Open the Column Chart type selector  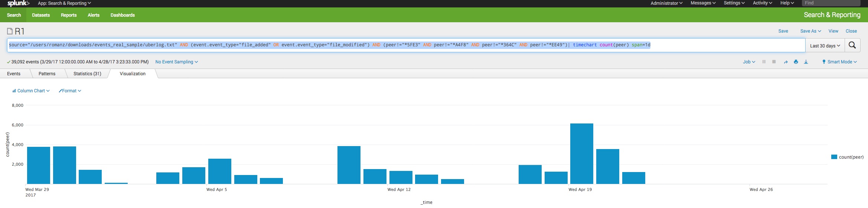[x=31, y=91]
